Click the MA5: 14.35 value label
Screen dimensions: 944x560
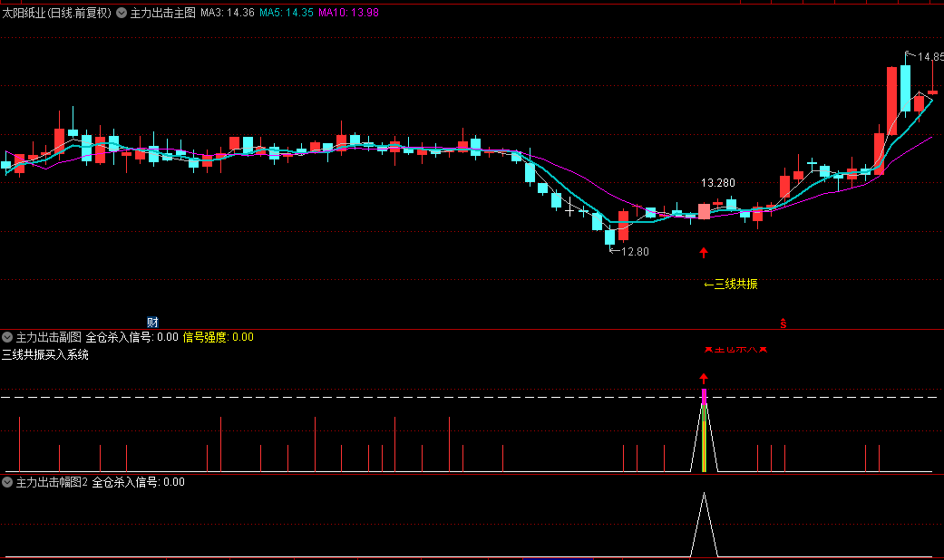tap(287, 13)
